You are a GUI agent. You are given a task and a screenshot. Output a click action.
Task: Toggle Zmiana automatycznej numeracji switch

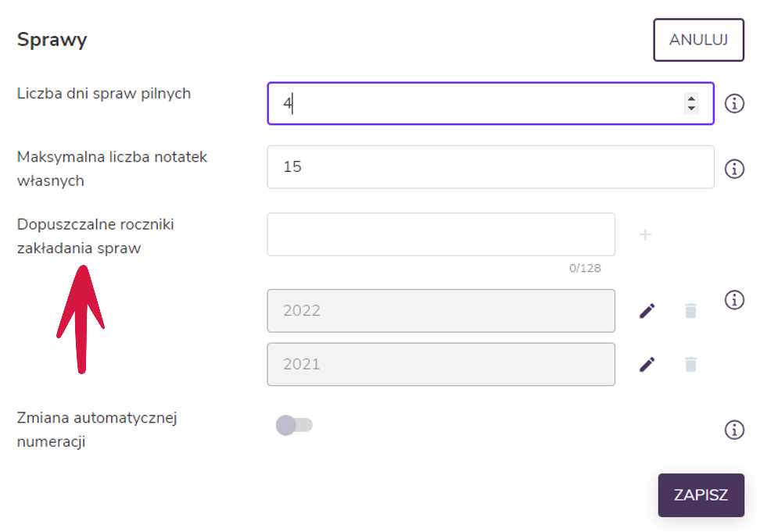[294, 425]
